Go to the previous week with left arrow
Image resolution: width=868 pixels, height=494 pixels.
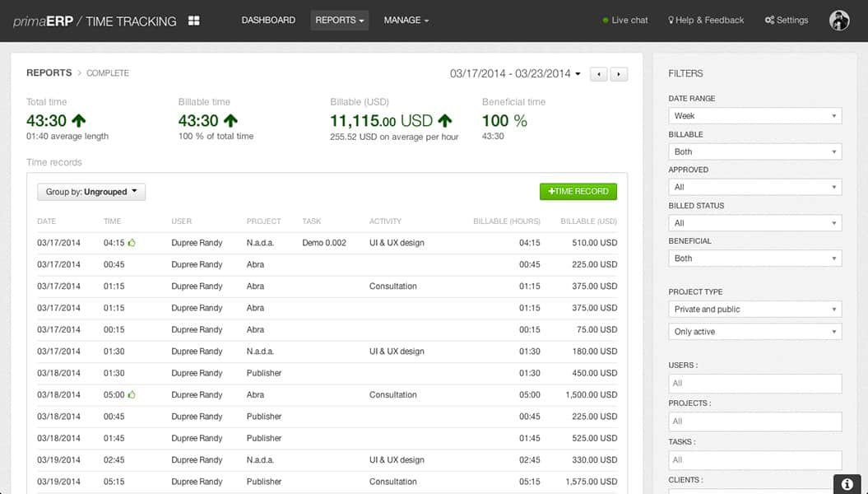600,74
